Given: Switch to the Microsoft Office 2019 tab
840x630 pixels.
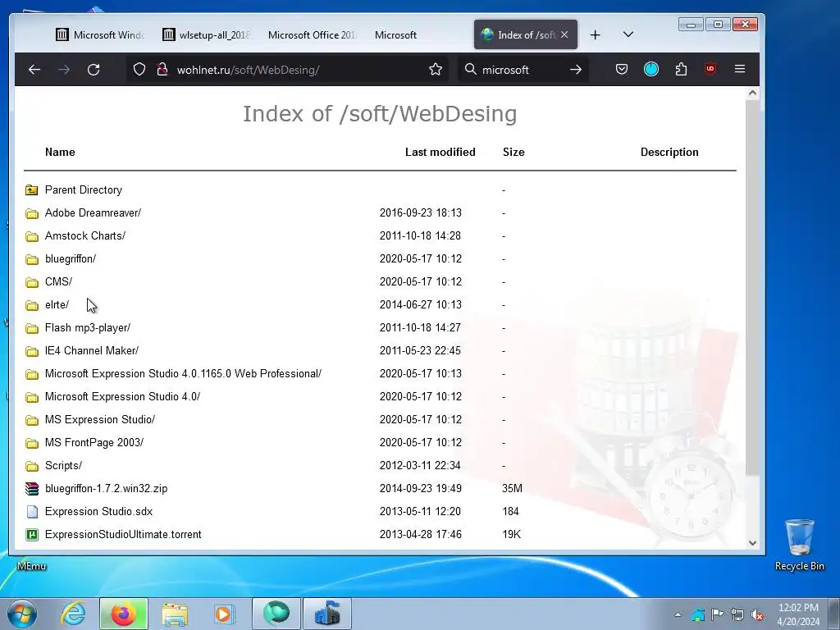Looking at the screenshot, I should (313, 34).
